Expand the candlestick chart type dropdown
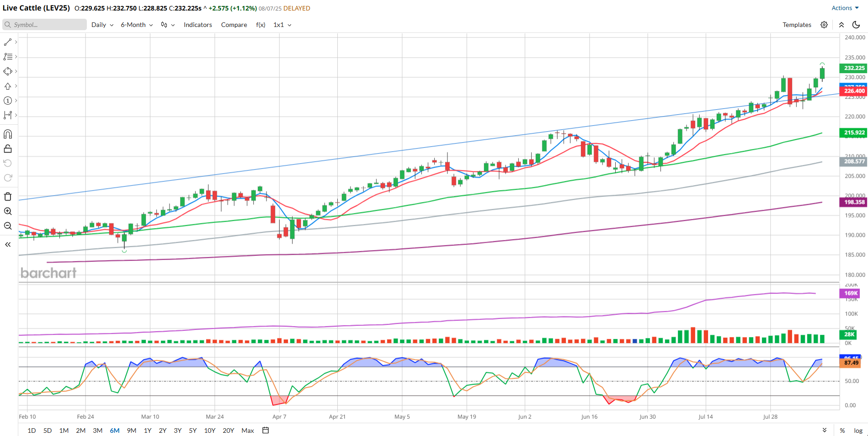Viewport: 868px width, 436px height. 168,25
